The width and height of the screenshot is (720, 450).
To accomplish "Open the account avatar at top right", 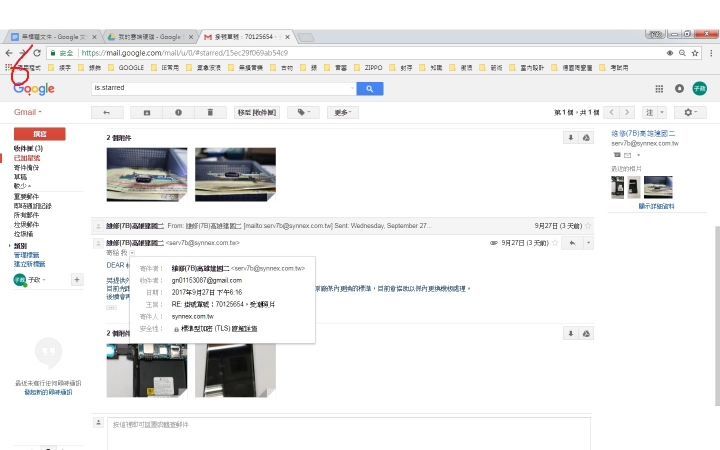I will tap(699, 89).
